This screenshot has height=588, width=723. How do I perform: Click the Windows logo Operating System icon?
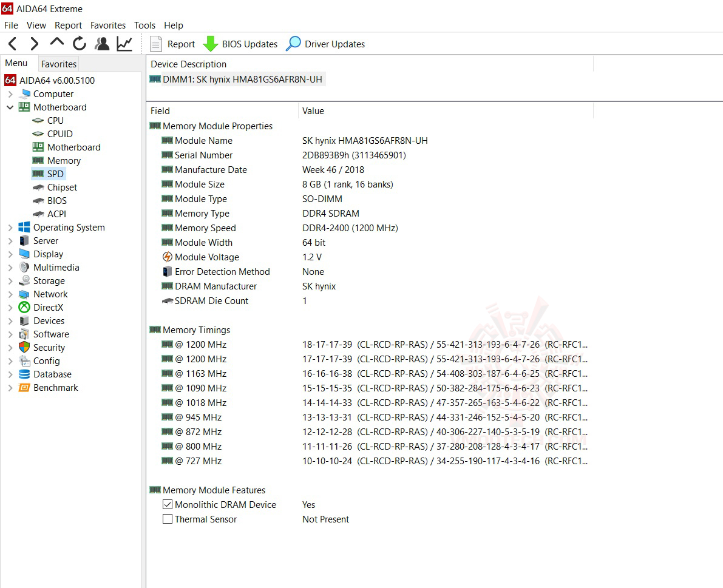pyautogui.click(x=24, y=227)
